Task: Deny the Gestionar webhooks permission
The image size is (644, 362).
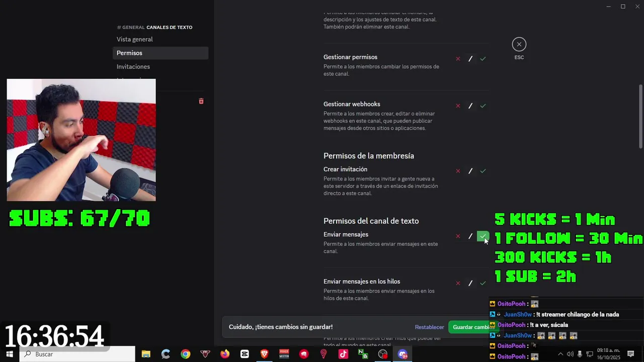Action: coord(458,106)
